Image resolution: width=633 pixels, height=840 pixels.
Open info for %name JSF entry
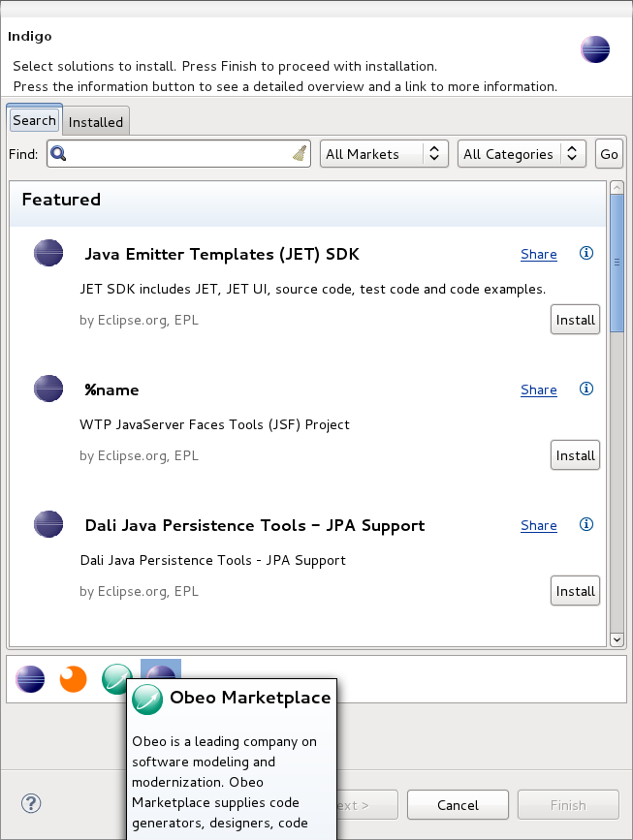[586, 389]
